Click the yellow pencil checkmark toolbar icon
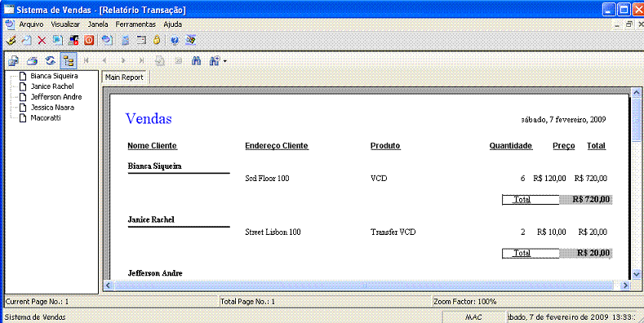644x323 pixels. coord(12,40)
